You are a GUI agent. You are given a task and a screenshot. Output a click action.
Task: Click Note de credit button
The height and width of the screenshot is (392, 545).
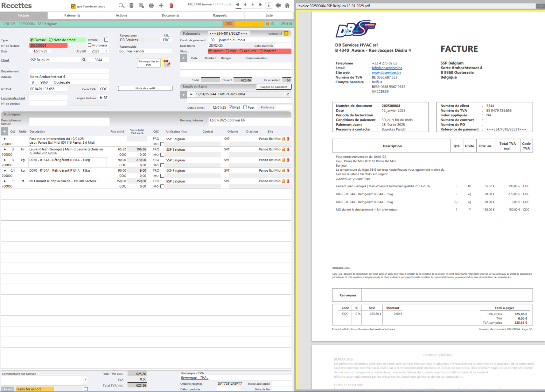point(145,88)
